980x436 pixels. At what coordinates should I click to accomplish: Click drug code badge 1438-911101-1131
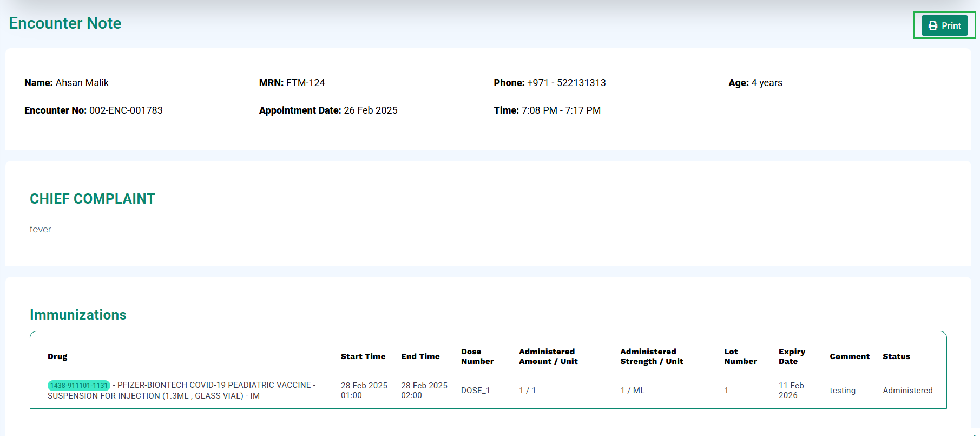79,386
